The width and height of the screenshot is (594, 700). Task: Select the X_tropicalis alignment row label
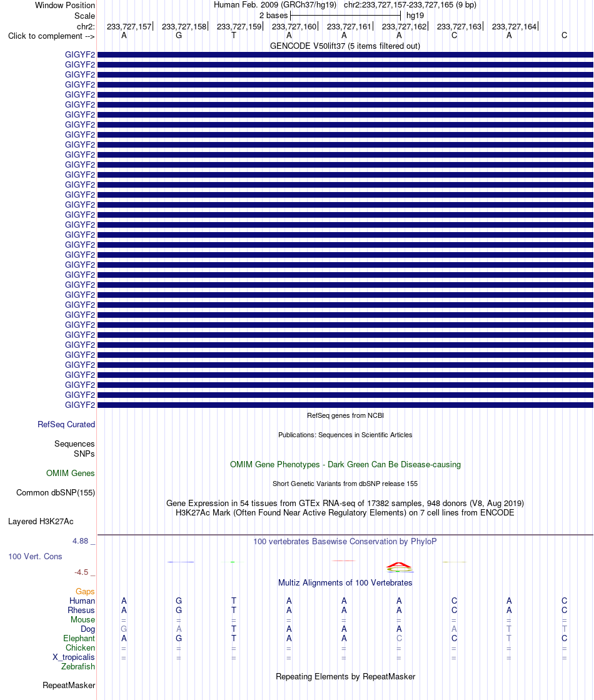[x=74, y=657]
